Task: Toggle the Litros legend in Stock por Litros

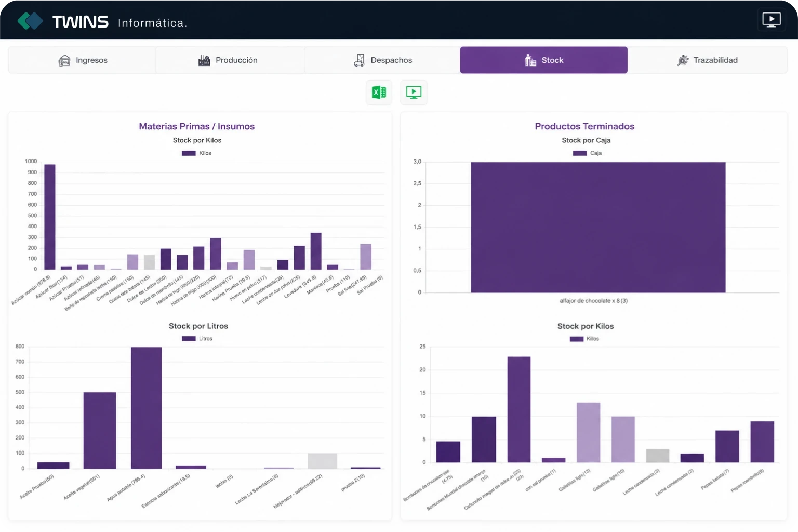Action: [x=197, y=339]
